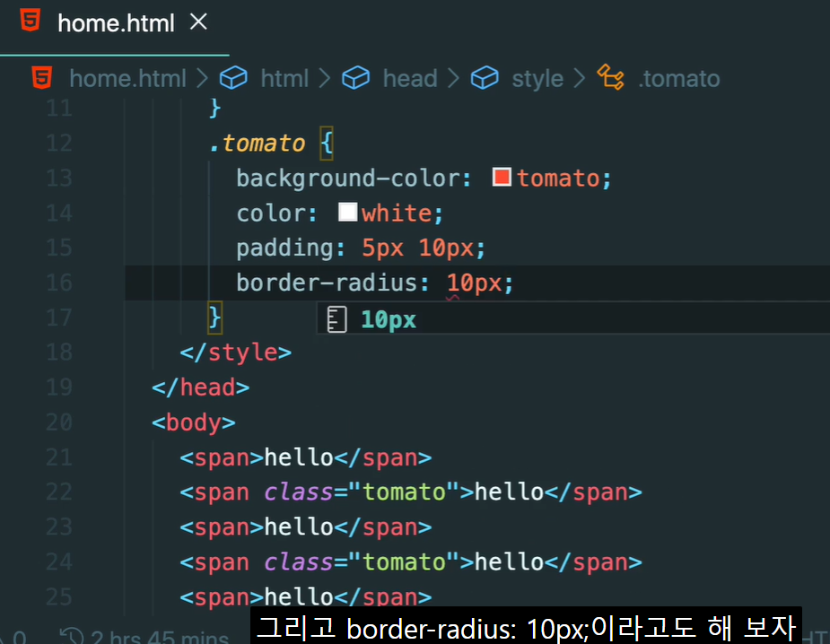This screenshot has width=830, height=644.
Task: Expand the chevron after head breadcrumb
Action: (x=453, y=79)
